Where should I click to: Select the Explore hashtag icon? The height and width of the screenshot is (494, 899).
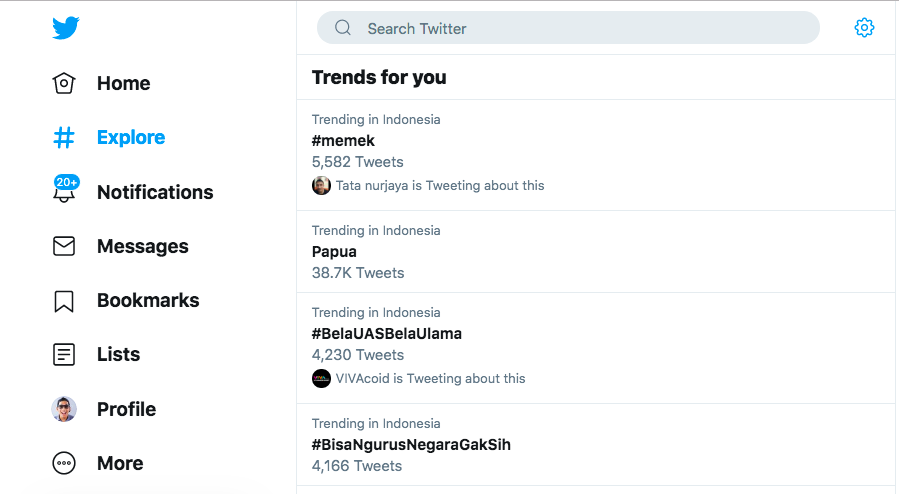pyautogui.click(x=64, y=138)
